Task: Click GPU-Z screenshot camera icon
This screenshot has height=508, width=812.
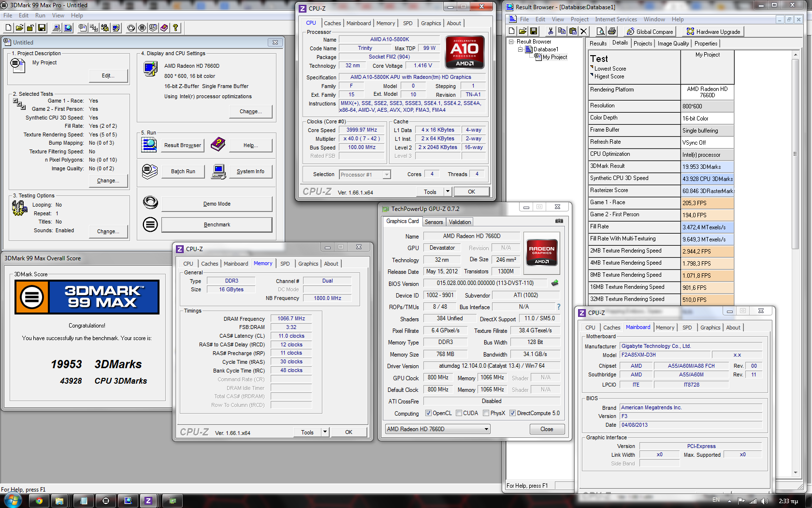Action: [559, 221]
